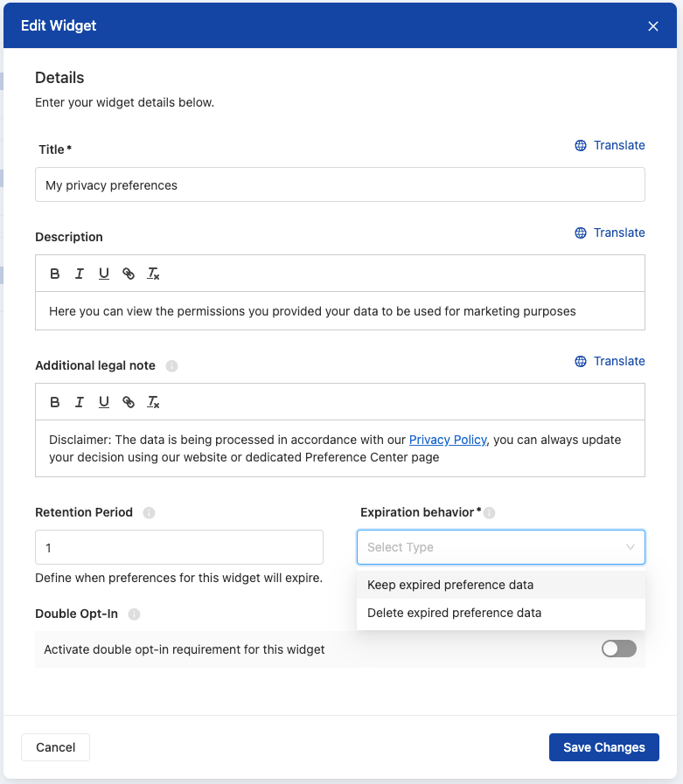Screen dimensions: 683x784
Task: Close the Edit Widget dialog
Action: coord(653,26)
